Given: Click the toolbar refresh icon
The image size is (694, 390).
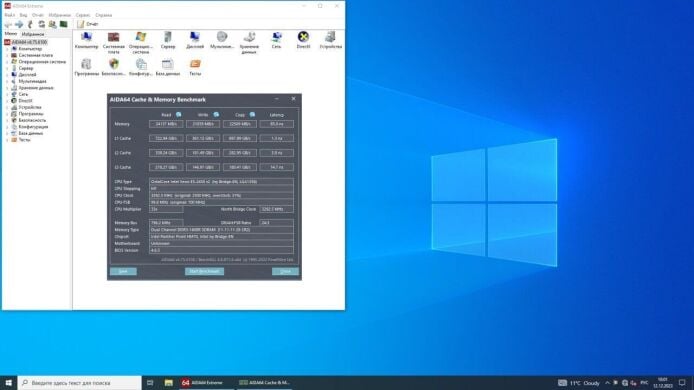Looking at the screenshot, I should [x=42, y=24].
